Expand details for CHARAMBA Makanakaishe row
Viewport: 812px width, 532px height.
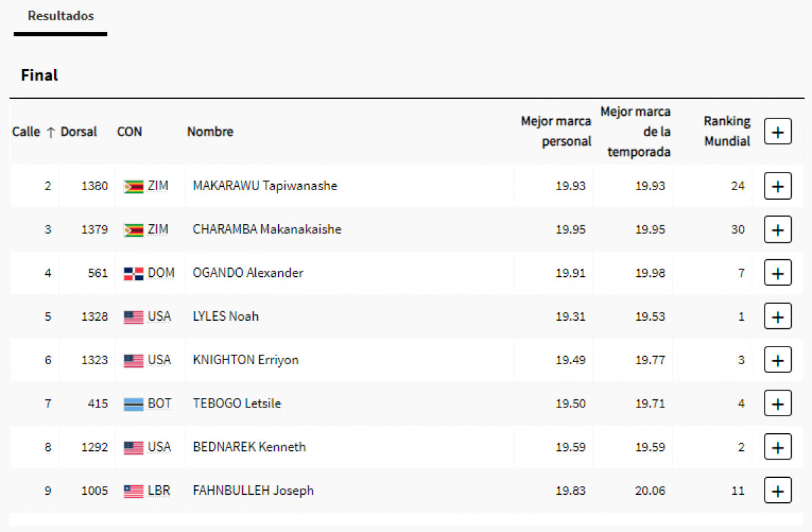pos(777,229)
